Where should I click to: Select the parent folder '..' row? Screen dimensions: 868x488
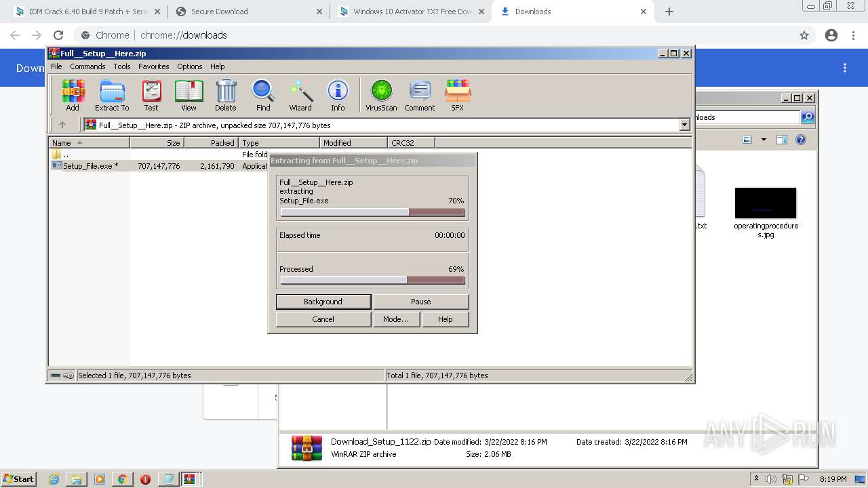pyautogui.click(x=159, y=155)
